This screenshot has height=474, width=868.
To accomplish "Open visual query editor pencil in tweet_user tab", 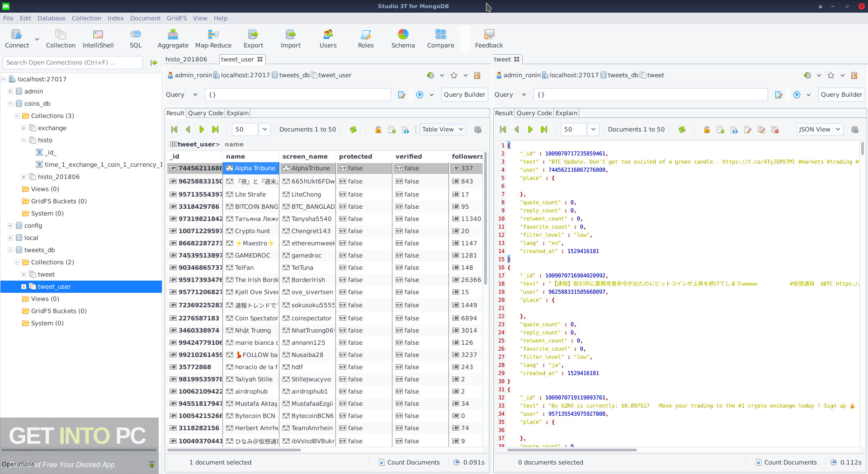I will point(401,95).
